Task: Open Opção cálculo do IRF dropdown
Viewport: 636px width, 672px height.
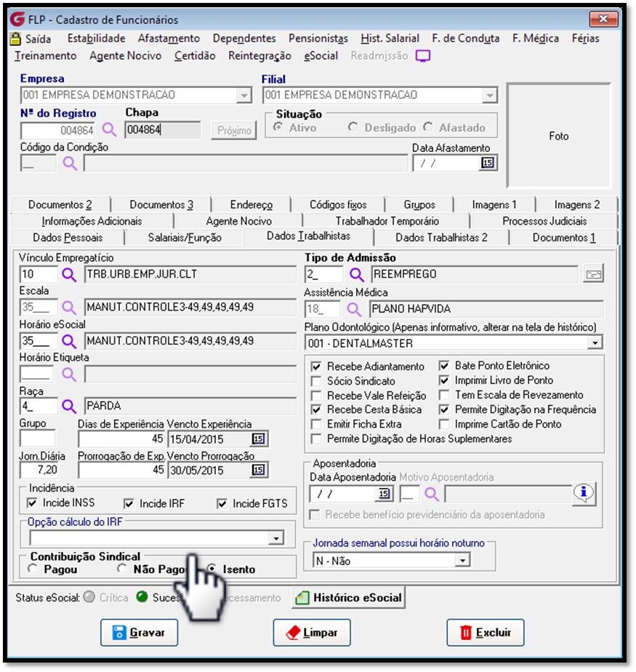Action: coord(276,538)
